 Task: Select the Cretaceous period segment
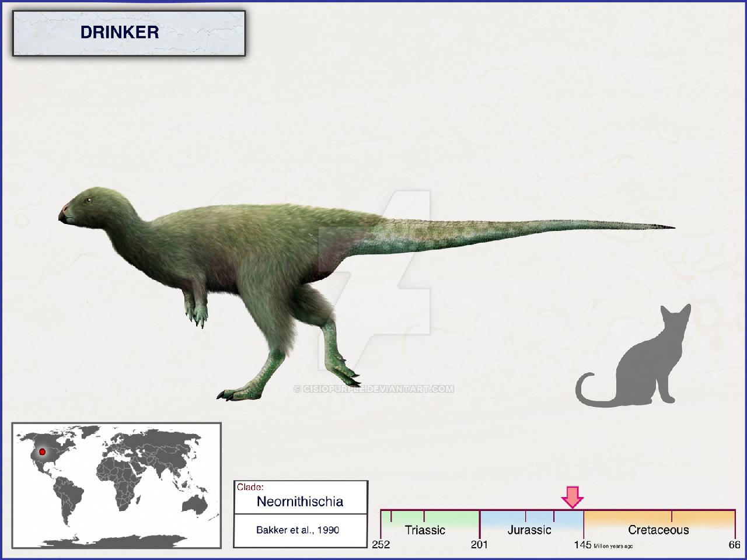tap(659, 524)
